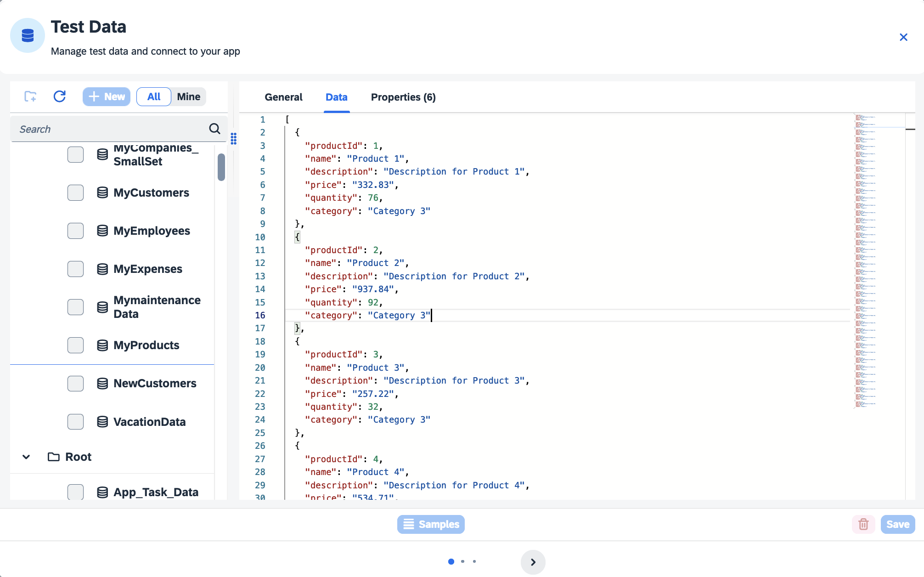
Task: Click the database icon next to MyProducts
Action: pyautogui.click(x=102, y=345)
